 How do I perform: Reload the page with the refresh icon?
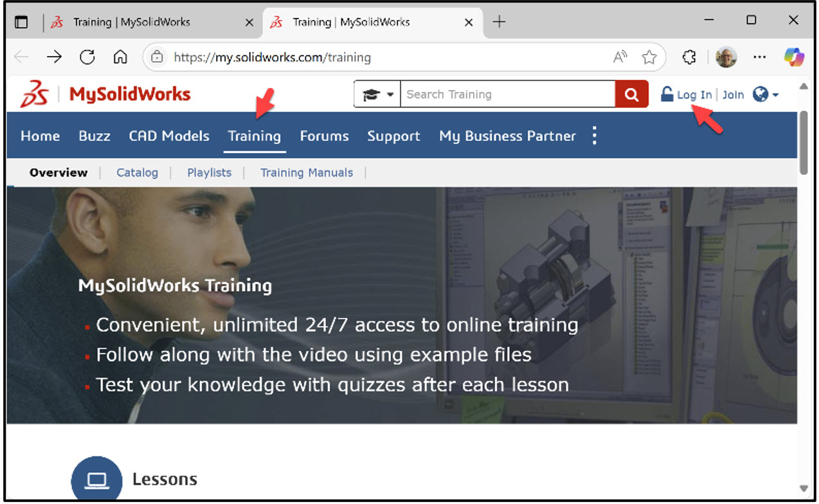tap(87, 57)
